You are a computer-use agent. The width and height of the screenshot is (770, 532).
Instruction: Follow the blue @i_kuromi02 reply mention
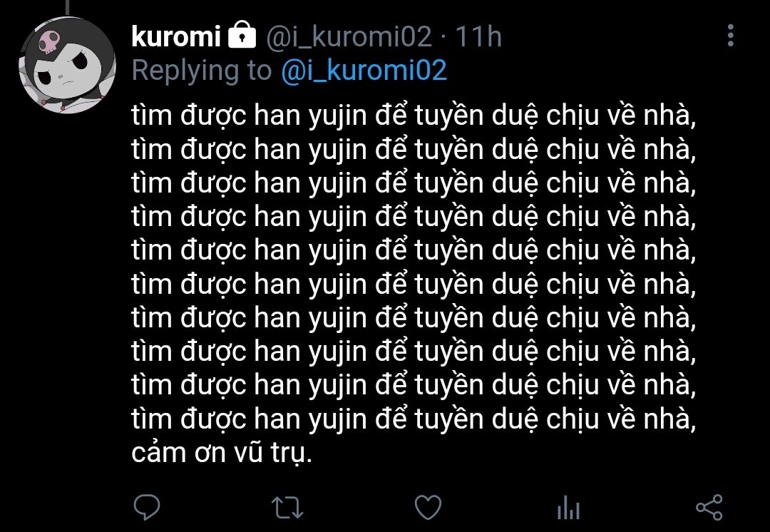click(364, 71)
